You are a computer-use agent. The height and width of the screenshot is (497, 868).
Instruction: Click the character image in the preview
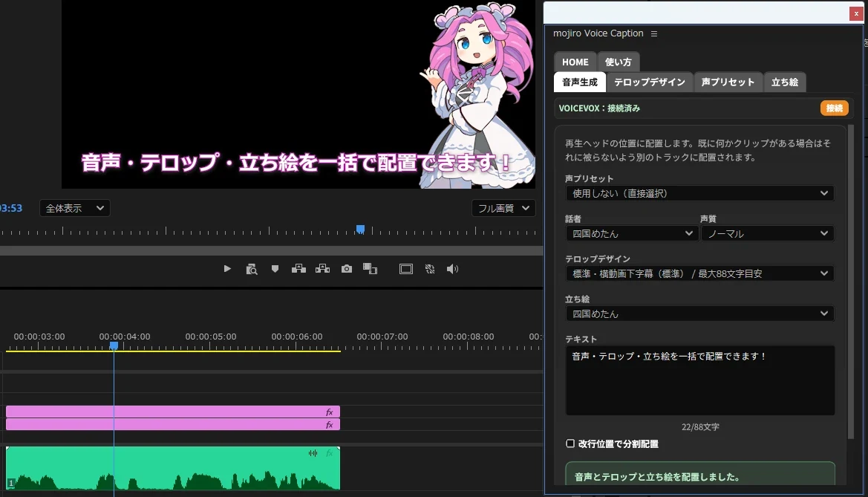coord(477,95)
